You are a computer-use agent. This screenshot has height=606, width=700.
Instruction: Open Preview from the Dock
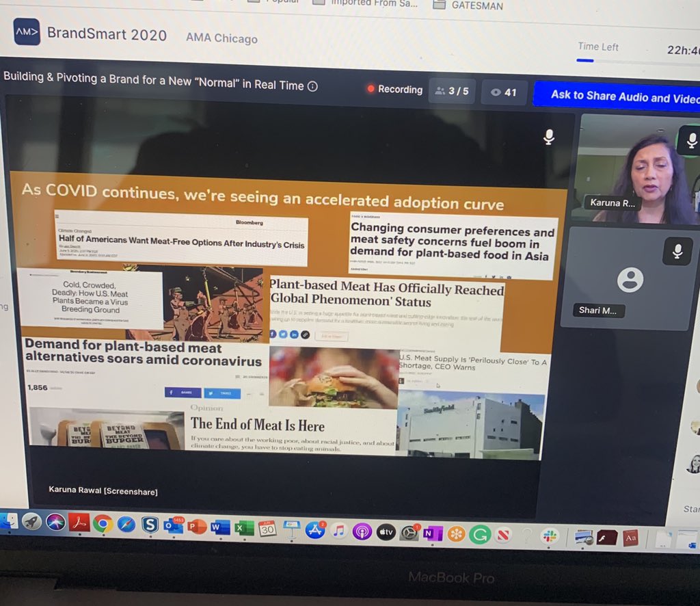[x=584, y=537]
